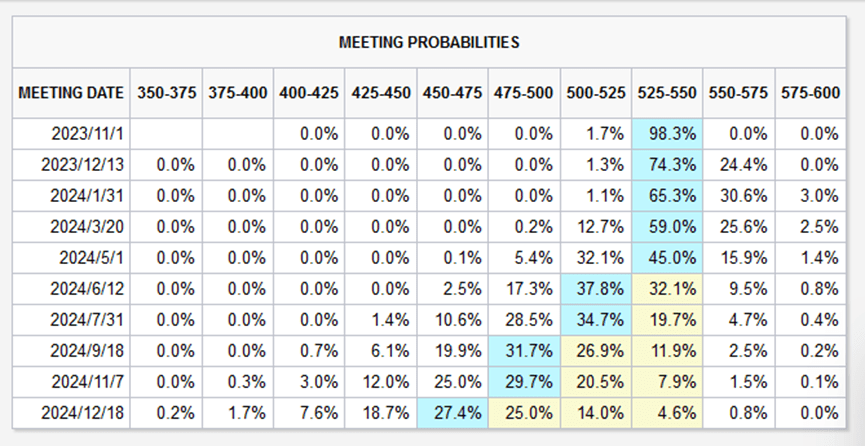
Task: Select the yellow 4.6% cell
Action: 667,410
